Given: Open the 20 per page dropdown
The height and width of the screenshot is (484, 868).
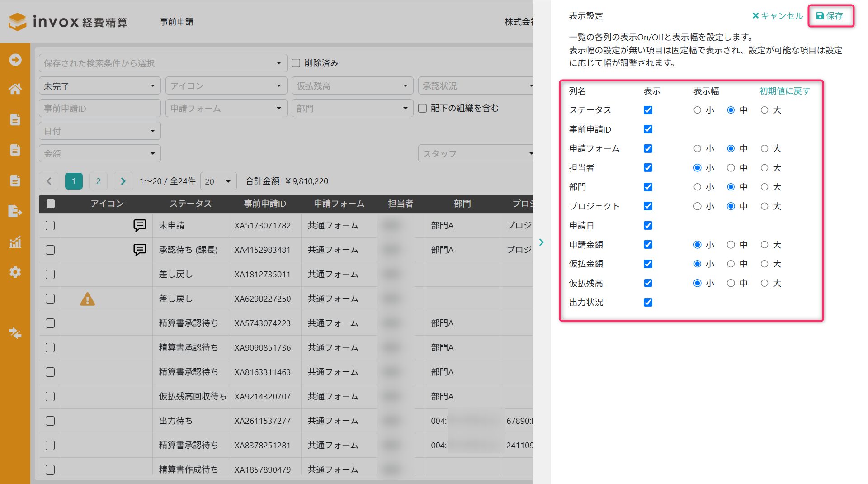Looking at the screenshot, I should pos(218,181).
